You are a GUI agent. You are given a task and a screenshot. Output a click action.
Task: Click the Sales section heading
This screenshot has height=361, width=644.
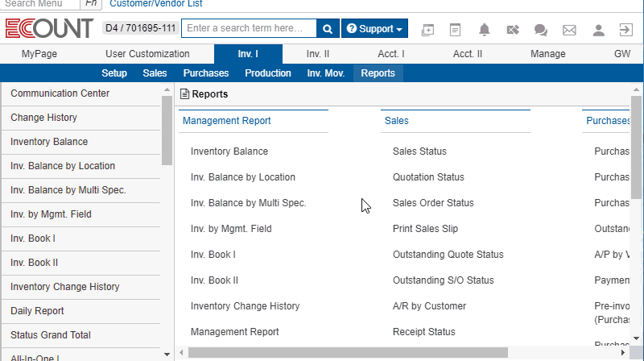(x=396, y=121)
